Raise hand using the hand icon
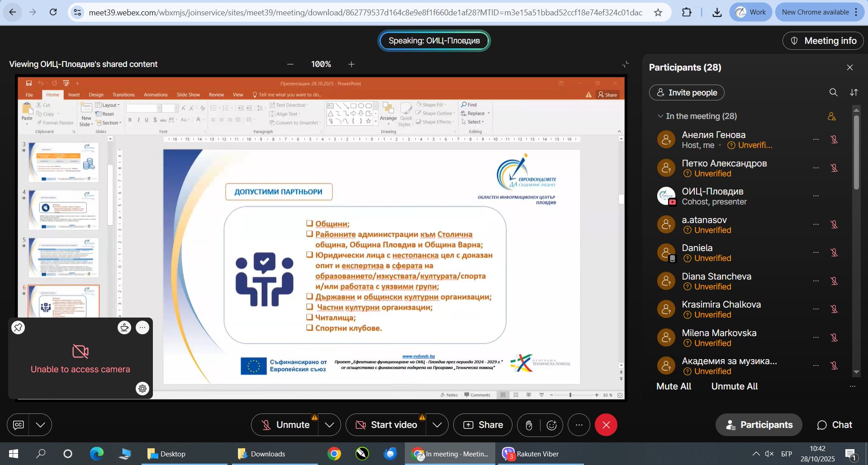868x465 pixels. coord(529,425)
